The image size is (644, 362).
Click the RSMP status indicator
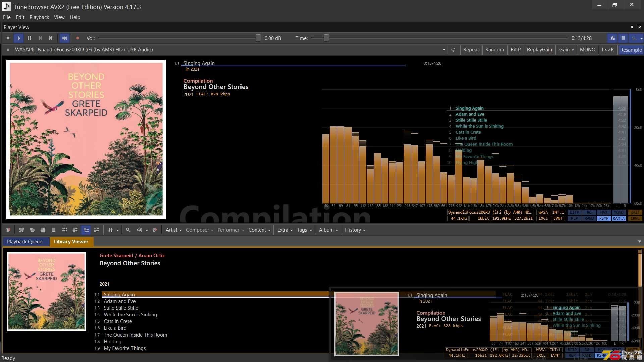(x=604, y=219)
